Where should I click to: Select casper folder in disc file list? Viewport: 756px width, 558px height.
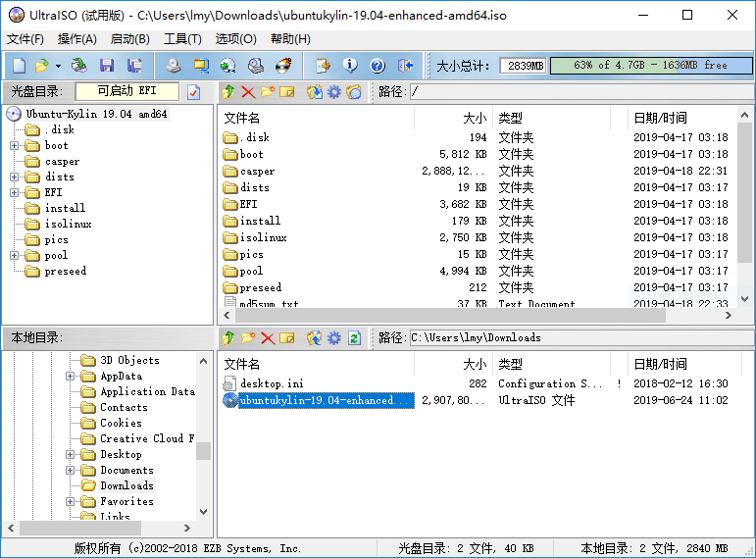(258, 172)
